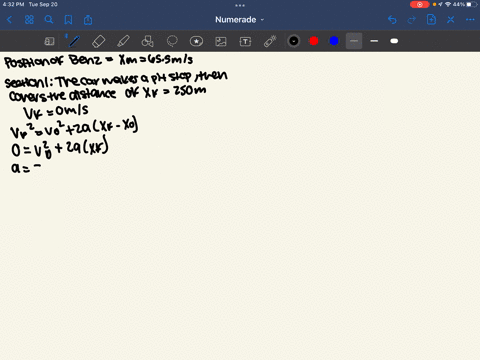
Task: Activate the laser pointer tool
Action: [270, 41]
